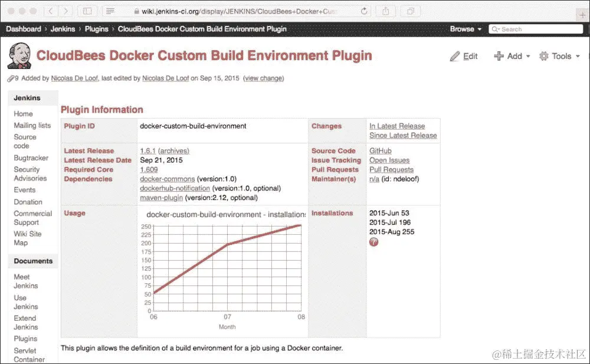The image size is (590, 364).
Task: Click the search magnifier icon
Action: tap(495, 29)
